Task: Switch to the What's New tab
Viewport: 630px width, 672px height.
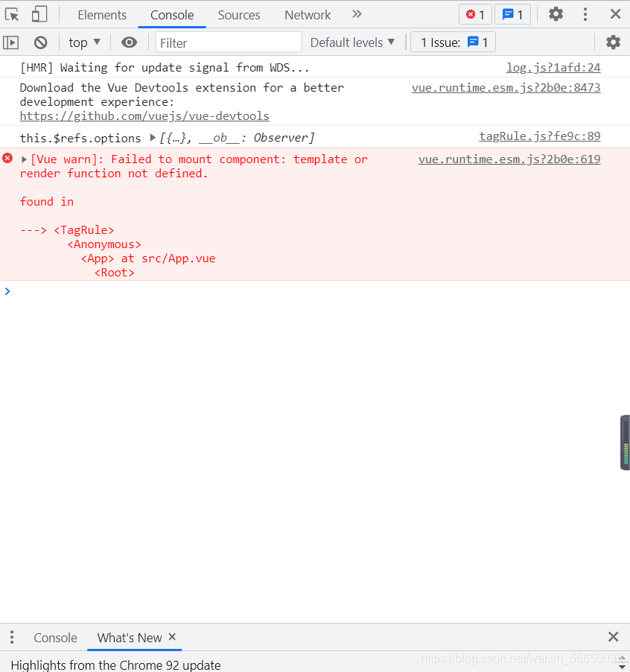Action: pyautogui.click(x=128, y=638)
